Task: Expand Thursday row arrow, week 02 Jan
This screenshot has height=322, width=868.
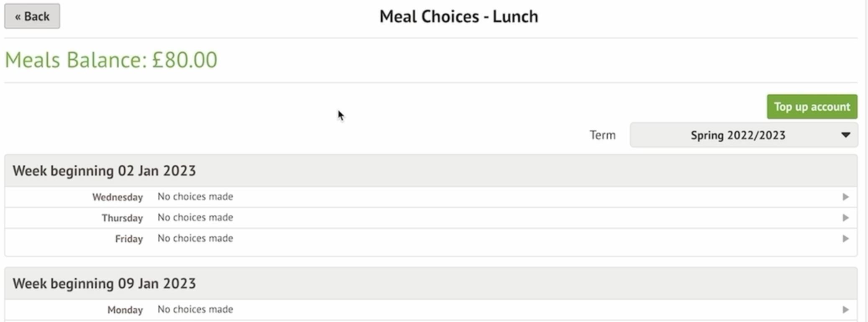Action: (845, 218)
